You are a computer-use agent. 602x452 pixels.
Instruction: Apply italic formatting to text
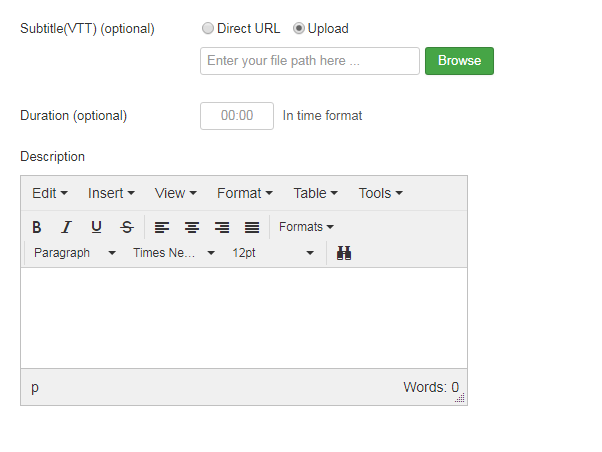tap(66, 227)
